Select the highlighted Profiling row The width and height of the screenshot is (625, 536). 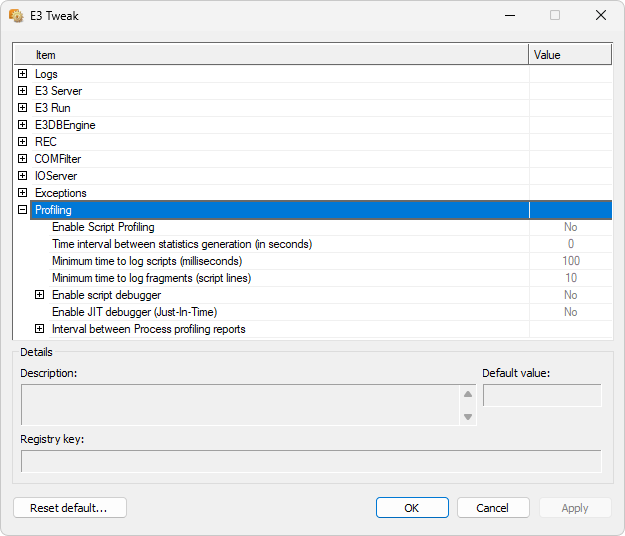click(321, 210)
